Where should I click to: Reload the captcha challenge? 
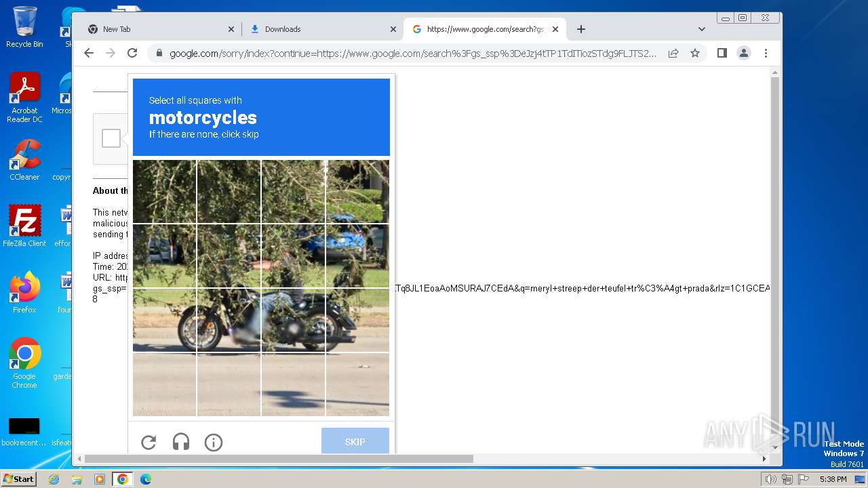149,443
